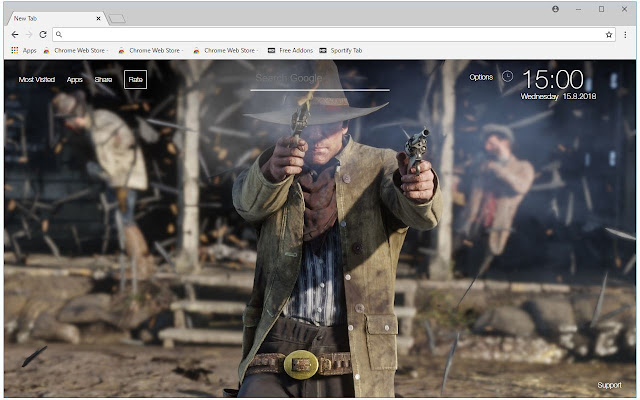
Task: Select the New Tab browser tab
Action: [56, 18]
